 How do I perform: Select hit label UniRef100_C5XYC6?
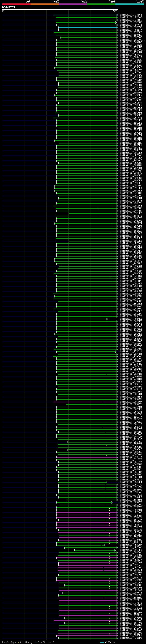131,206
